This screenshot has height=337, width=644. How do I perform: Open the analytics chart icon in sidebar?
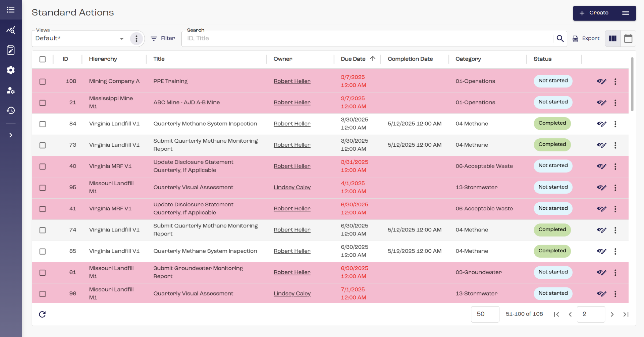coord(11,30)
